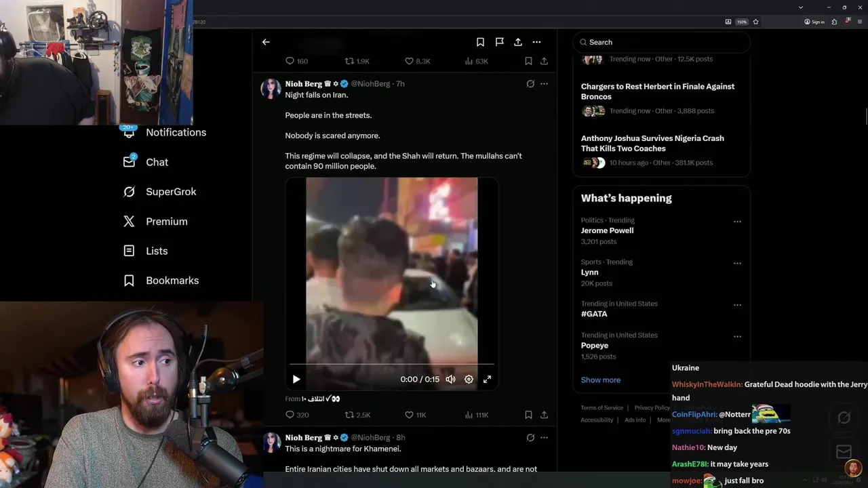868x488 pixels.
Task: Mute the video with the speaker icon
Action: pos(450,380)
